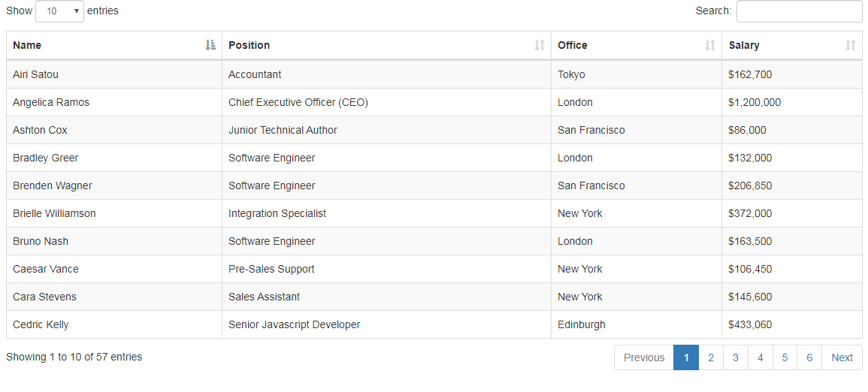The width and height of the screenshot is (868, 392).
Task: Click the Office column sort arrows
Action: click(x=710, y=45)
